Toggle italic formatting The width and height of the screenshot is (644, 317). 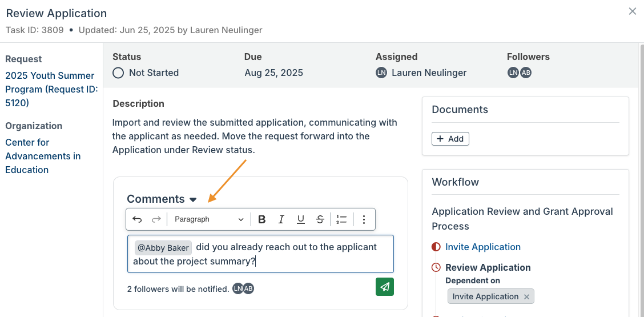281,219
